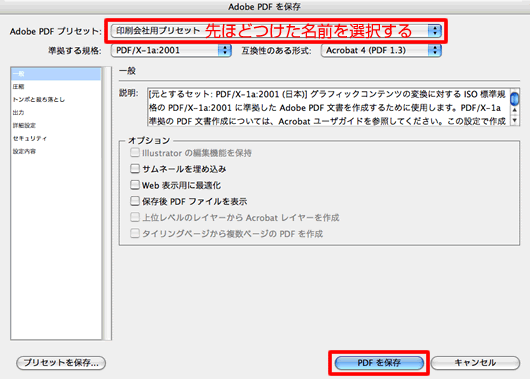Screen dimensions: 530x379
Task: Select 一般 in the category list
Action: [56, 74]
